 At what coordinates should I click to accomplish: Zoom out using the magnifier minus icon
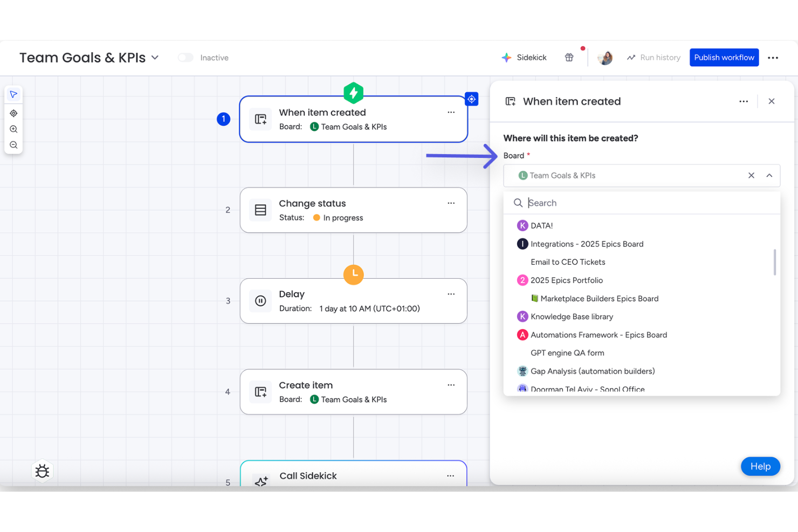(13, 144)
